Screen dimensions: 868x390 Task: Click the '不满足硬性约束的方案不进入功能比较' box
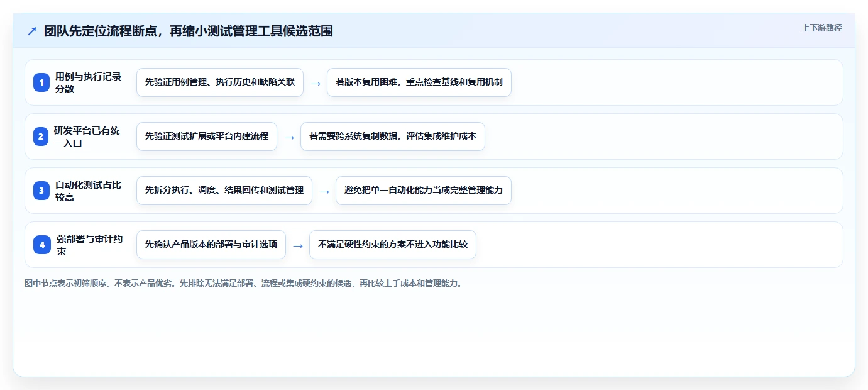coord(393,245)
